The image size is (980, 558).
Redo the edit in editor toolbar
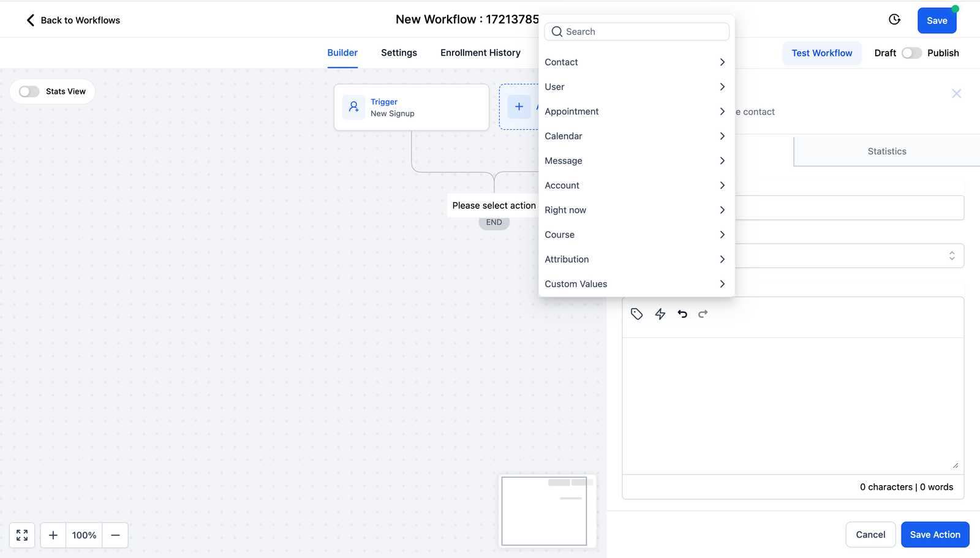tap(703, 314)
